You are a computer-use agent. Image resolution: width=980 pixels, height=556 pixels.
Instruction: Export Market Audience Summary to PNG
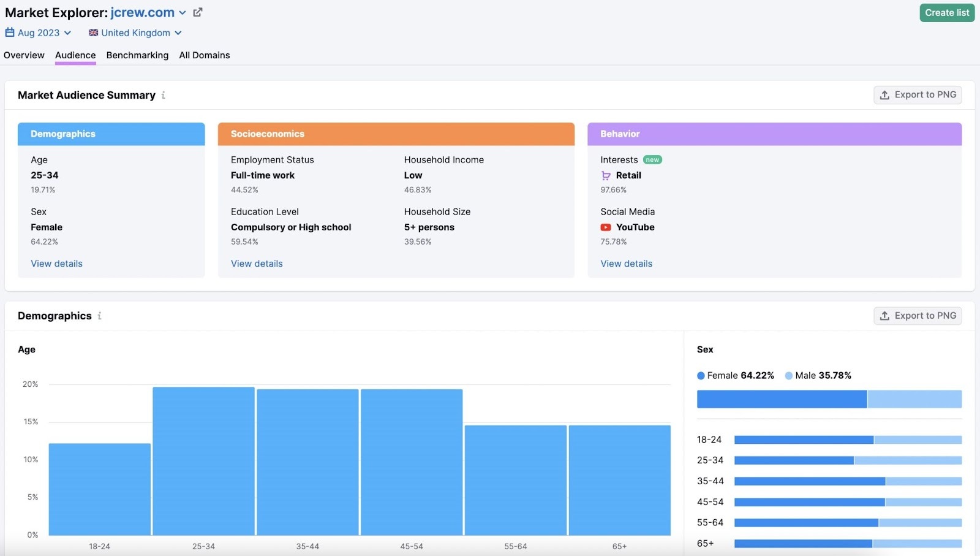click(918, 95)
